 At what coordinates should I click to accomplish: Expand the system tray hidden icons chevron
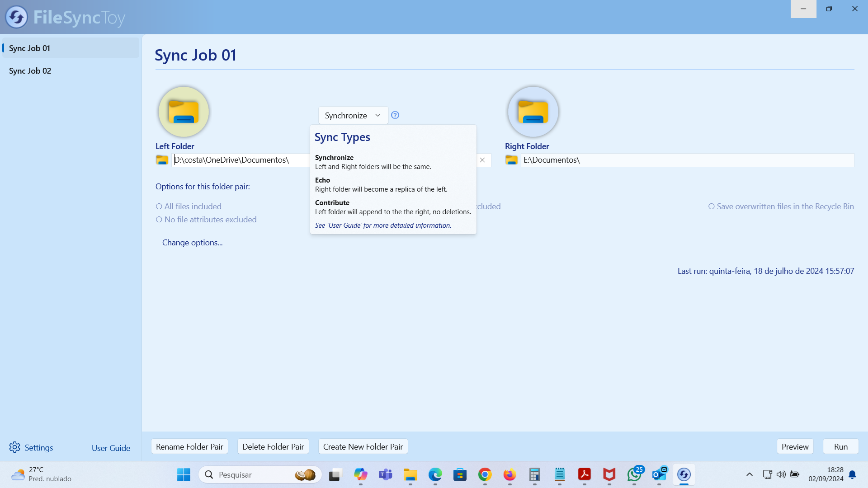pos(749,474)
